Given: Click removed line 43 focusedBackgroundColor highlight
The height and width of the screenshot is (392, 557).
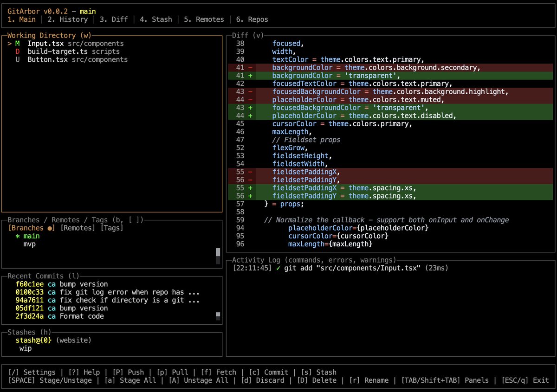Looking at the screenshot, I should (x=391, y=92).
